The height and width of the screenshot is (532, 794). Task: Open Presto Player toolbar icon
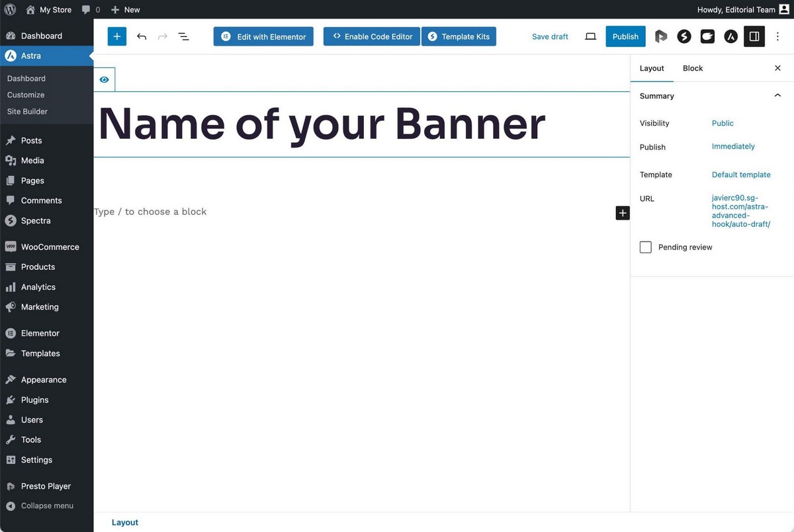pos(661,36)
